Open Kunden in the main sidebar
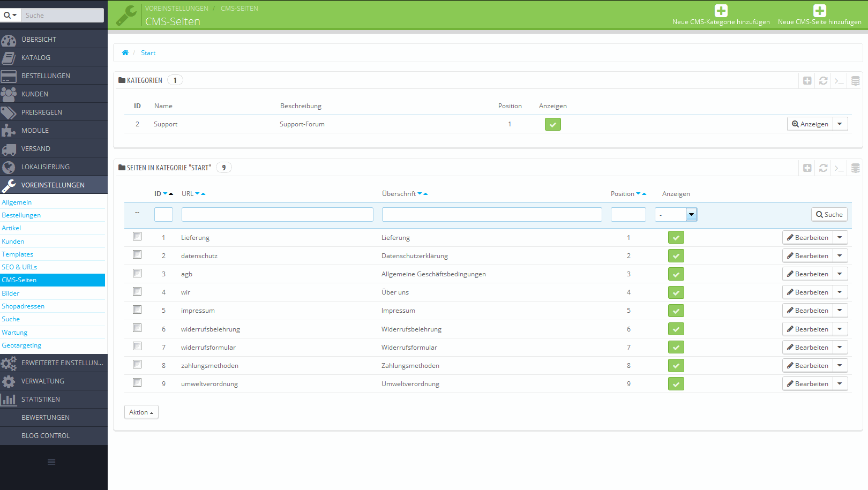The width and height of the screenshot is (868, 490). coord(54,94)
